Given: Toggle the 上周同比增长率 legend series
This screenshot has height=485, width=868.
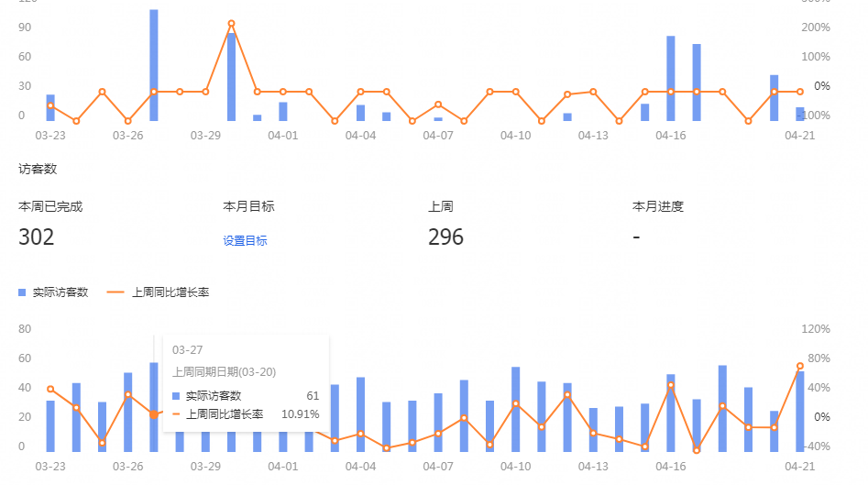Looking at the screenshot, I should (x=158, y=292).
